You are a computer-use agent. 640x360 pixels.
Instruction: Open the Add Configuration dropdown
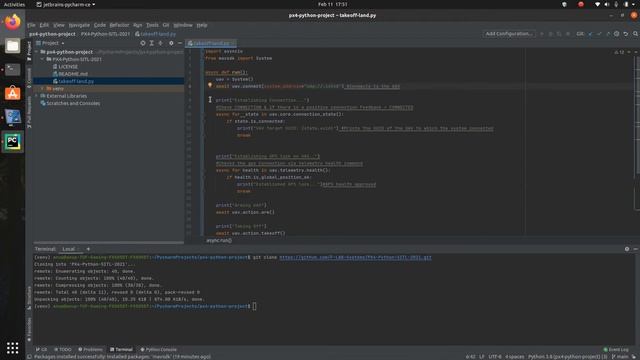(509, 34)
